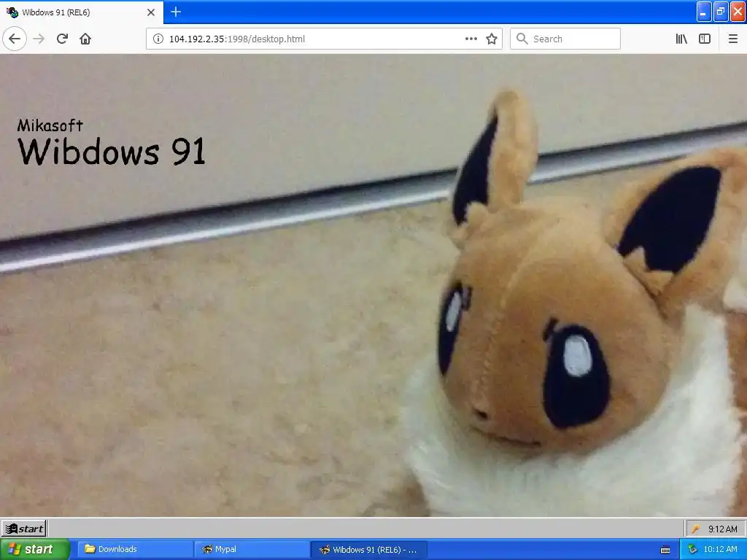The width and height of the screenshot is (747, 560).
Task: Switch to Downloads folder taskbar item
Action: [x=135, y=549]
